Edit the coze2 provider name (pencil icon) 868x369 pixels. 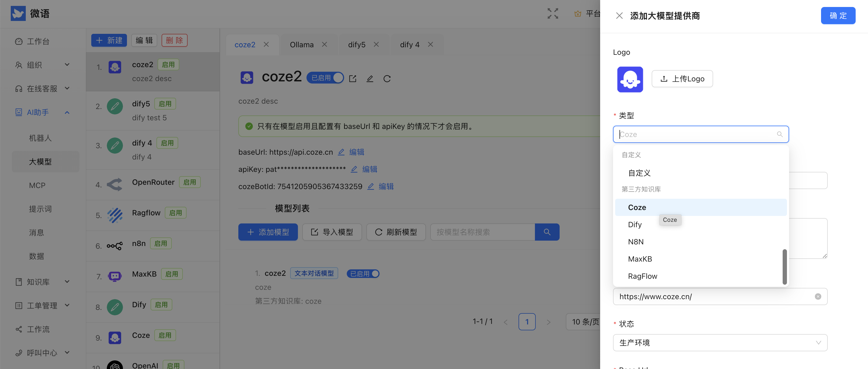pos(370,78)
